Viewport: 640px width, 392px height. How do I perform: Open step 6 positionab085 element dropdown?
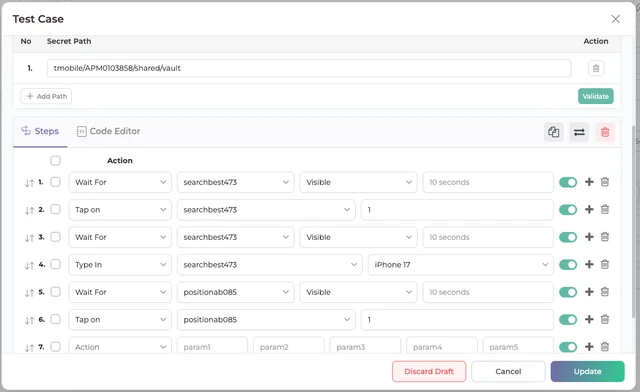click(x=266, y=319)
